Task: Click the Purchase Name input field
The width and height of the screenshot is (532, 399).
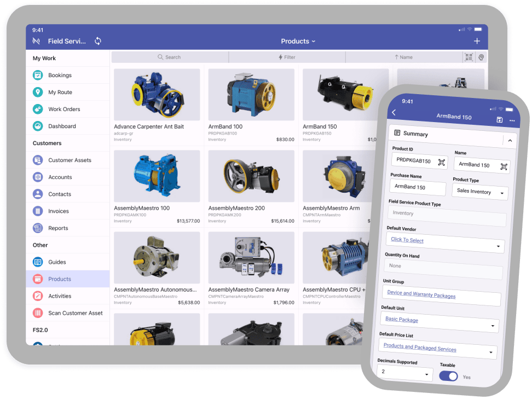Action: pyautogui.click(x=418, y=187)
